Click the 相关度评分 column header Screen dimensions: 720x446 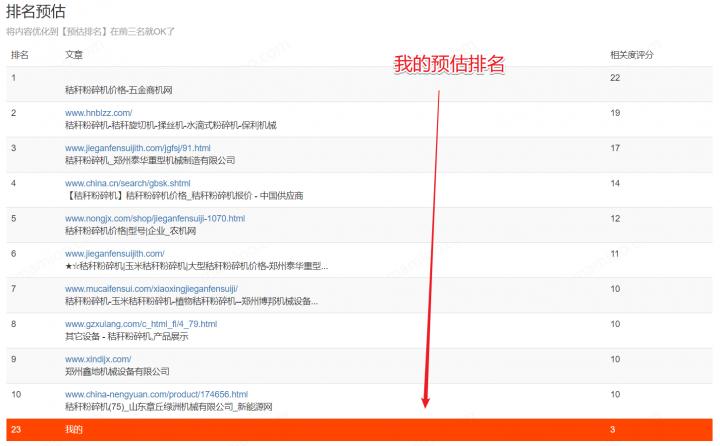click(x=631, y=54)
